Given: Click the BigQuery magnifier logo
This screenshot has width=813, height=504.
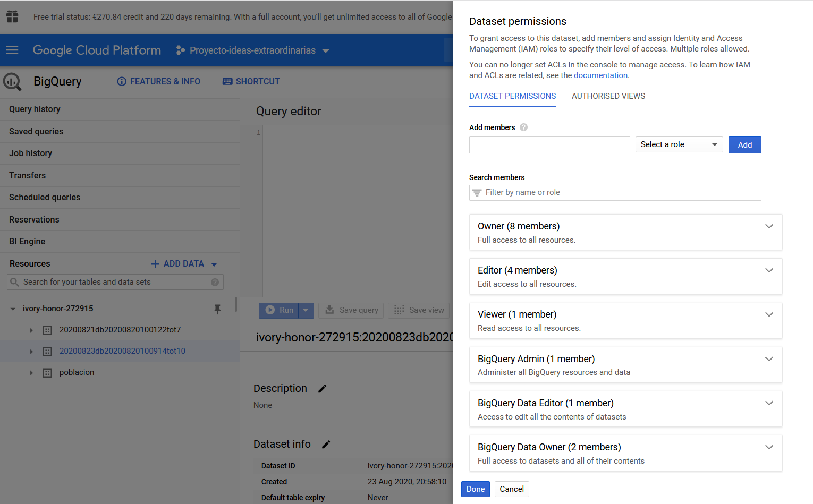Looking at the screenshot, I should pyautogui.click(x=12, y=82).
